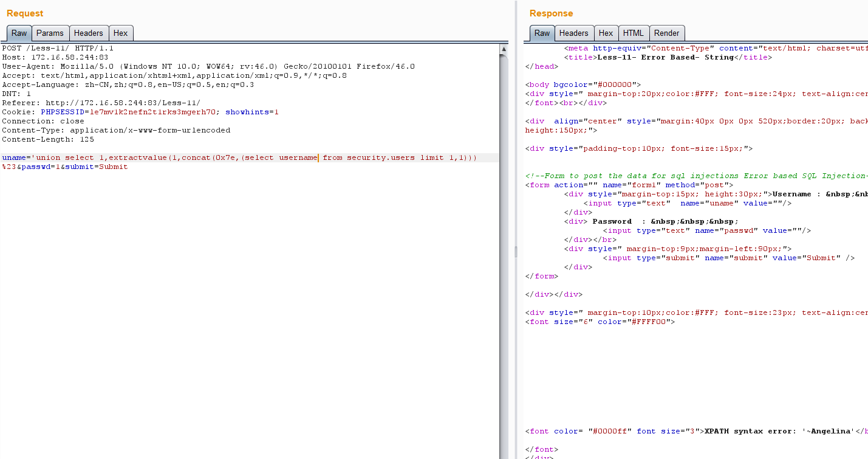Click the green form comment line

point(697,176)
